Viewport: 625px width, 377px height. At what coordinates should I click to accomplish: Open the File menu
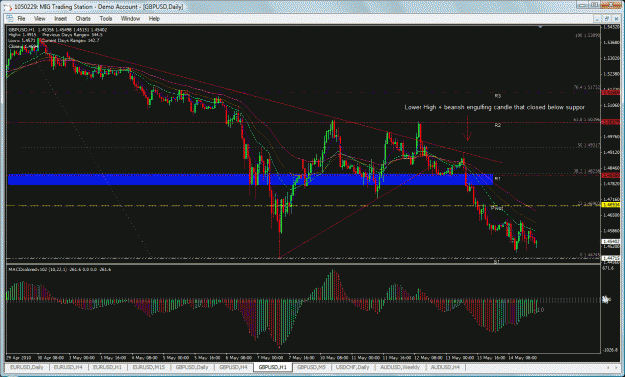(x=21, y=19)
